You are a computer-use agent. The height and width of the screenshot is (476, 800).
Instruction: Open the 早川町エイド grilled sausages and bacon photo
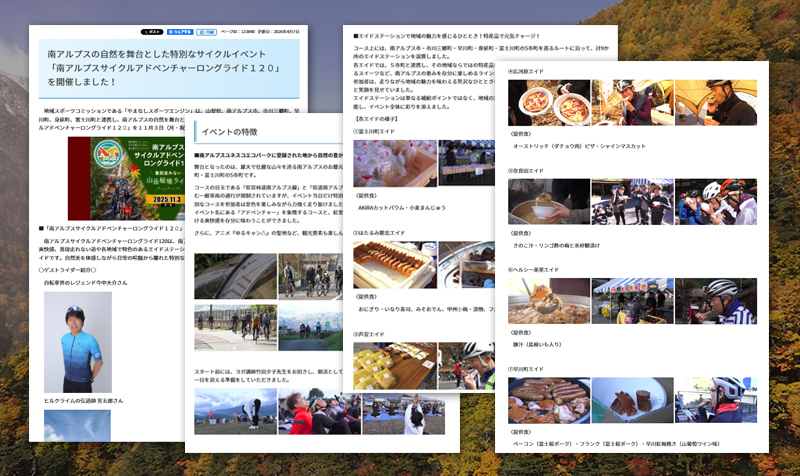549,400
